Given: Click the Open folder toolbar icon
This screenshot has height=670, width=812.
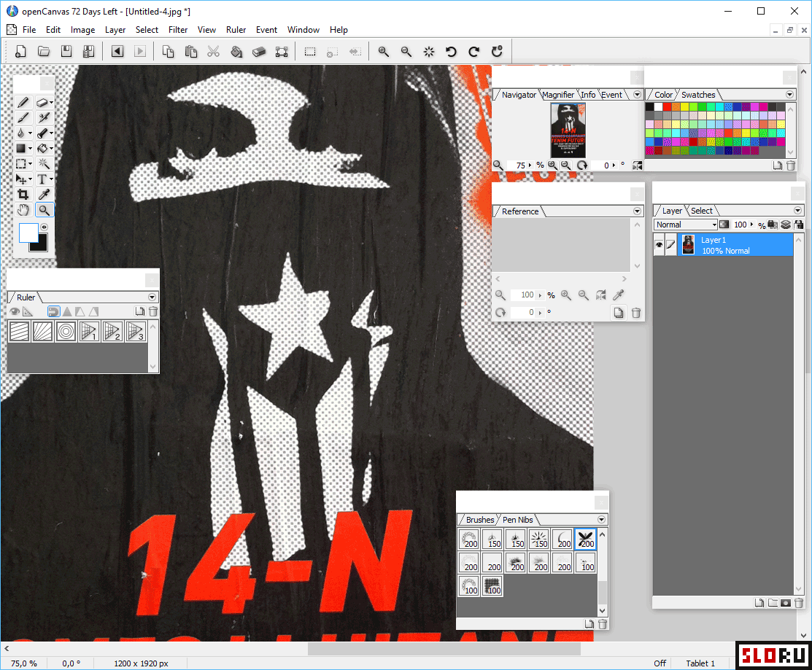Looking at the screenshot, I should pyautogui.click(x=44, y=51).
